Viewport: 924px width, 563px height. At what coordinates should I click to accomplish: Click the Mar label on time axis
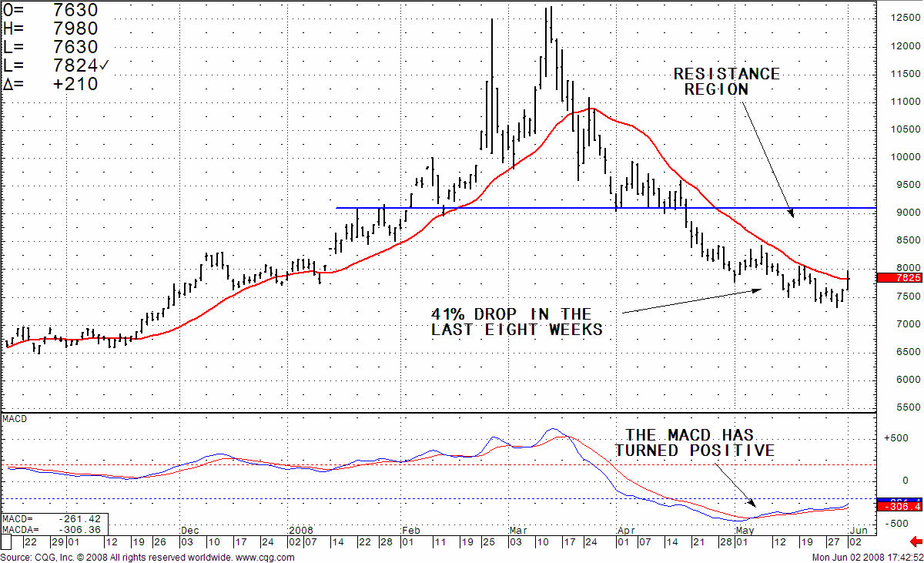tap(518, 531)
